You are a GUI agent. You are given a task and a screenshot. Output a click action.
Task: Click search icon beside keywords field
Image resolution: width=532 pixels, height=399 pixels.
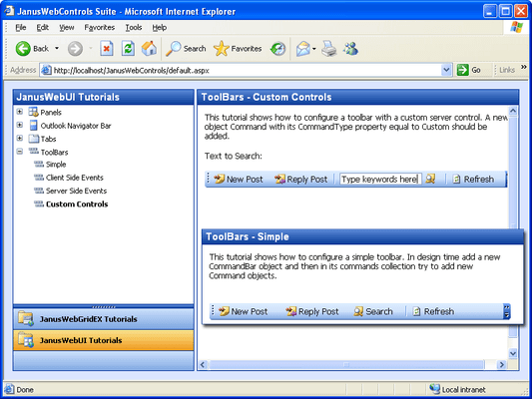pyautogui.click(x=430, y=179)
